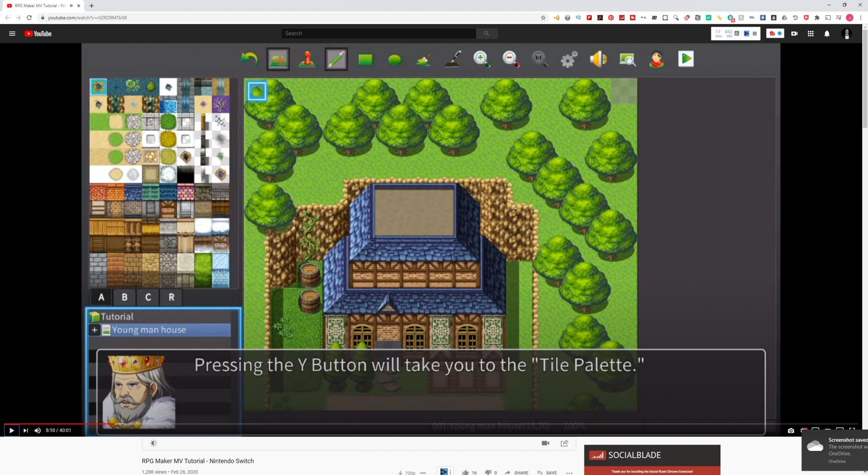Open the YouTube apps grid icon
This screenshot has width=868, height=475.
tap(811, 33)
